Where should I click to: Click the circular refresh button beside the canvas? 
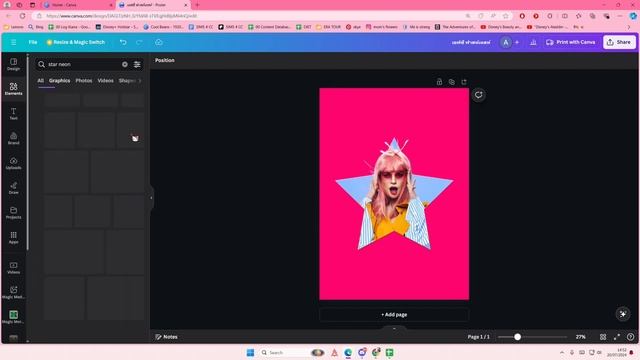478,95
